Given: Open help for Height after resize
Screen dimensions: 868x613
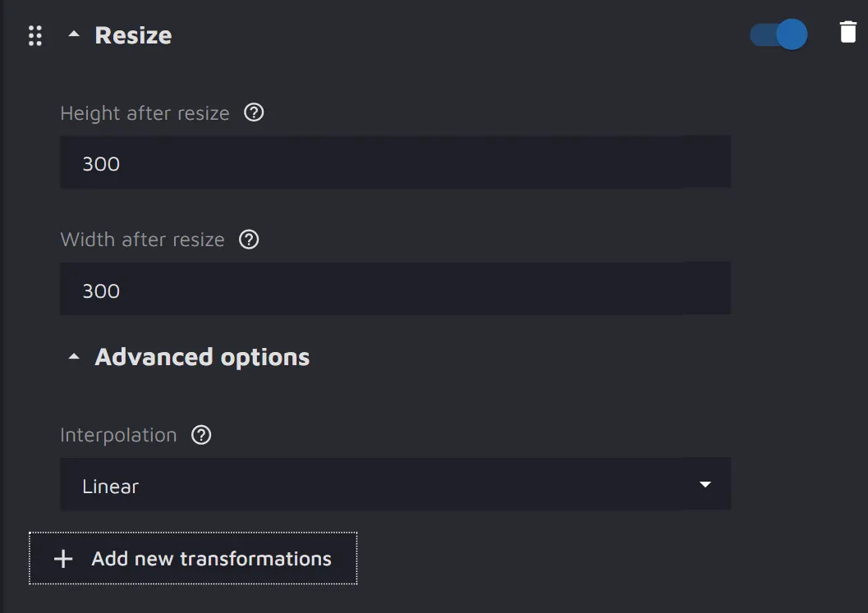Looking at the screenshot, I should click(255, 112).
